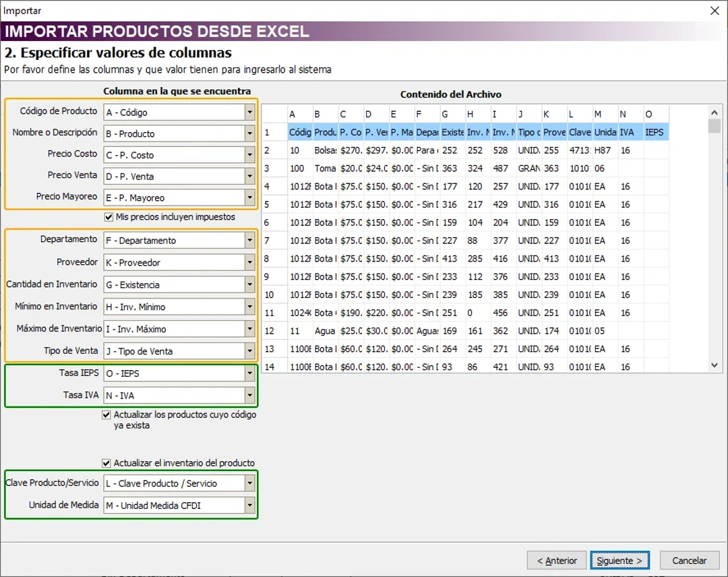
Task: Go back with the Anterior button
Action: pos(557,560)
